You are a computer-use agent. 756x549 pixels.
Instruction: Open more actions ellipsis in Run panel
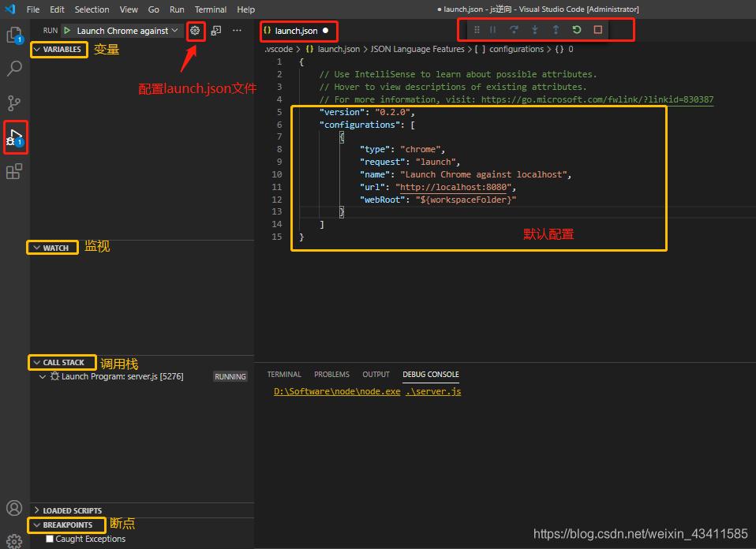pyautogui.click(x=237, y=30)
